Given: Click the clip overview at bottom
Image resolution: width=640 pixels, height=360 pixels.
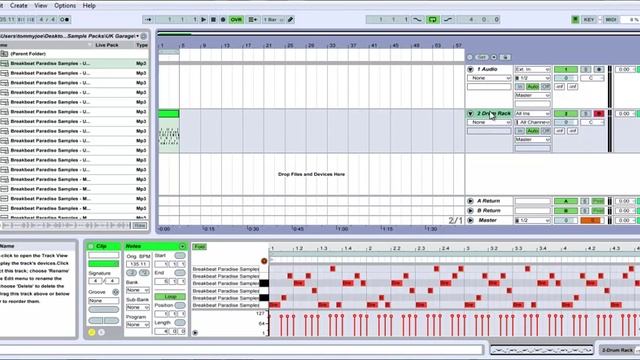Looking at the screenshot, I should (x=541, y=350).
